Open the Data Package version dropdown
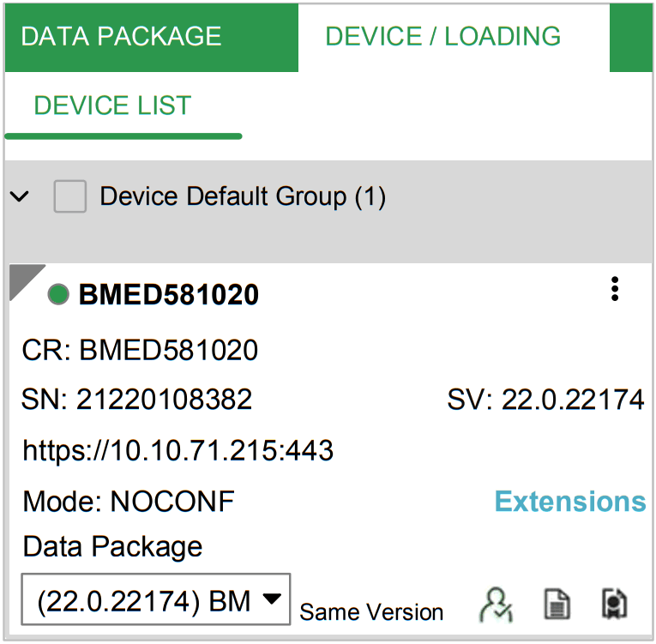The width and height of the screenshot is (656, 644). [x=155, y=599]
